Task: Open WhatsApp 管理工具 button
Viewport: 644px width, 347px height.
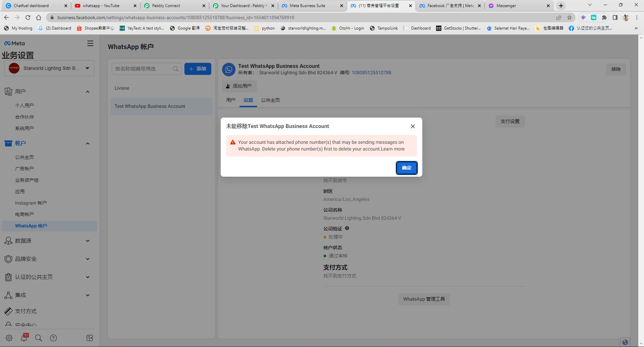Action: [424, 299]
